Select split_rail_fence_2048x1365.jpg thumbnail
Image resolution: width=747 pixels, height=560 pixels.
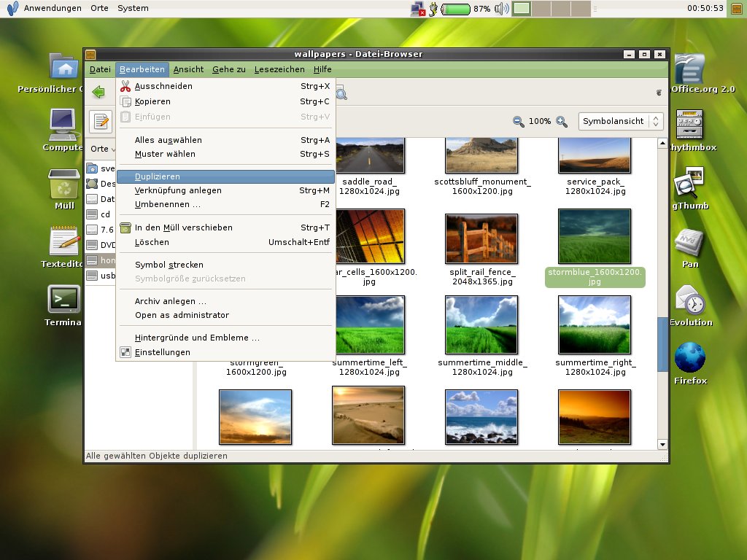tap(481, 238)
